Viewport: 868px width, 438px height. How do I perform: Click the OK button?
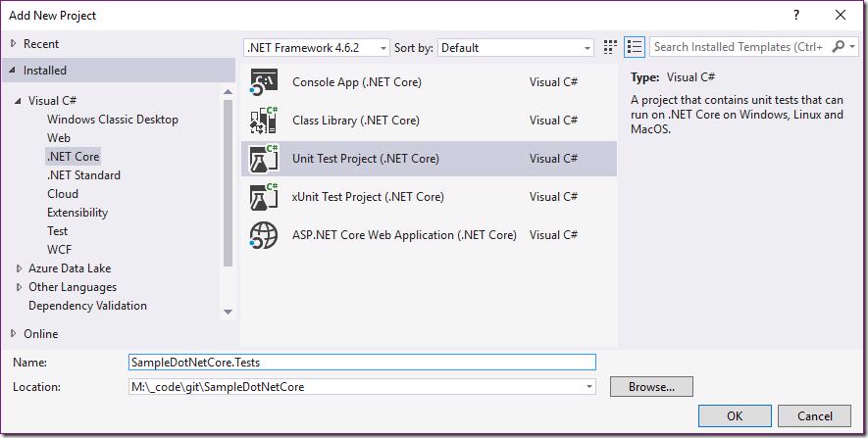(x=735, y=415)
